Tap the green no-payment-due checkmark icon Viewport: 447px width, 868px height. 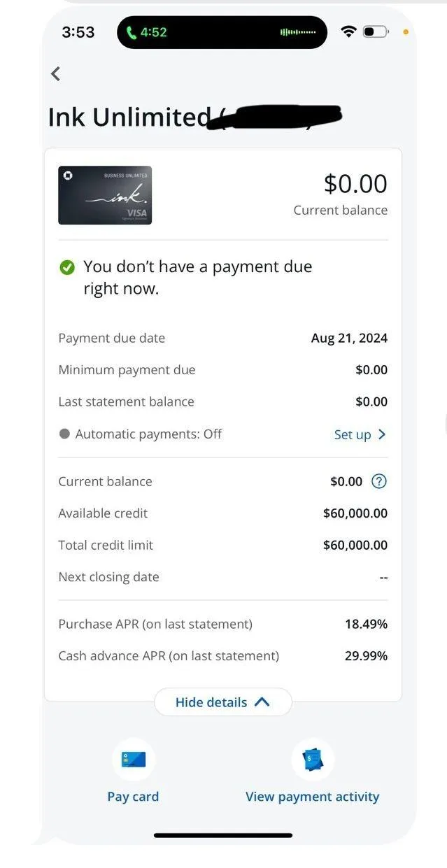[x=67, y=267]
